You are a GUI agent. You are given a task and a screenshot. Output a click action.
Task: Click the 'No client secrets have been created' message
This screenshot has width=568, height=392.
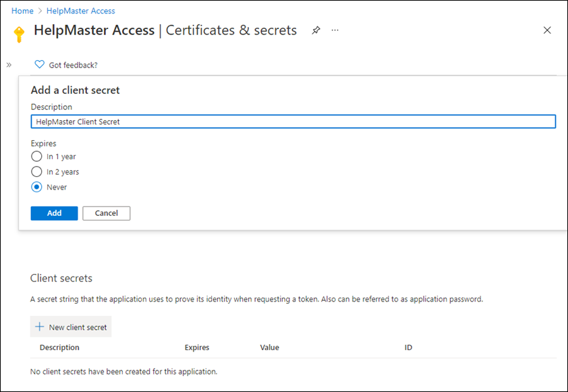[x=123, y=371]
